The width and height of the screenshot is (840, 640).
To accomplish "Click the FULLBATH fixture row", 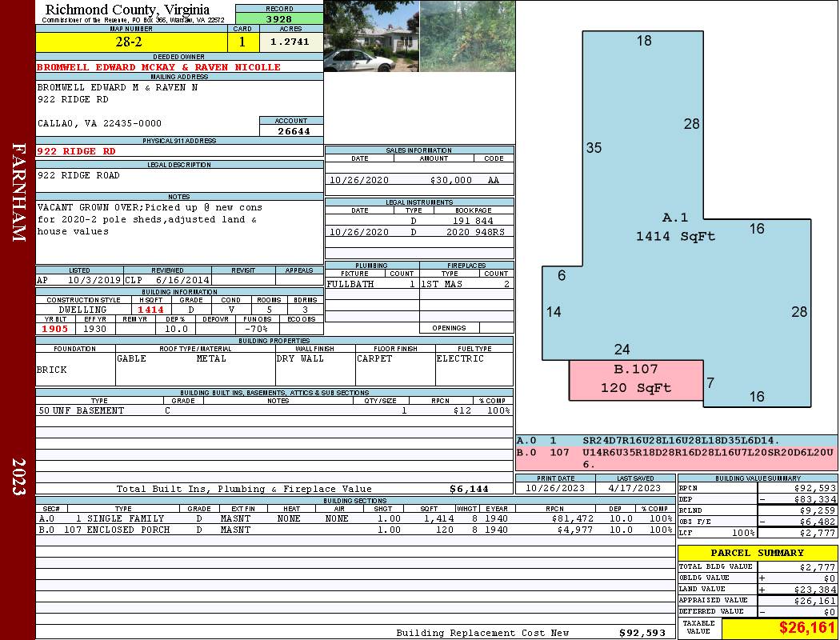I will coord(372,284).
